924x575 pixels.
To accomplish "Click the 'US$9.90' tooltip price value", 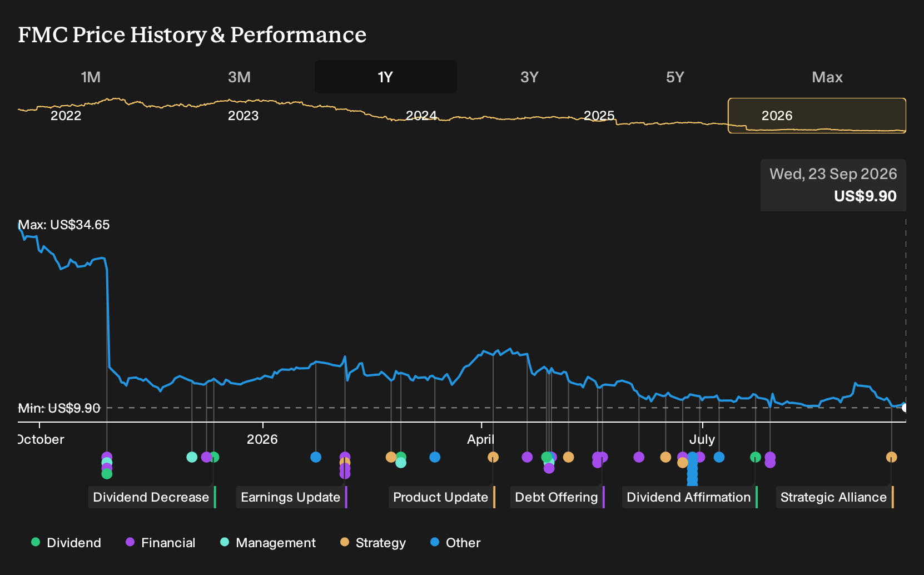I will (865, 196).
